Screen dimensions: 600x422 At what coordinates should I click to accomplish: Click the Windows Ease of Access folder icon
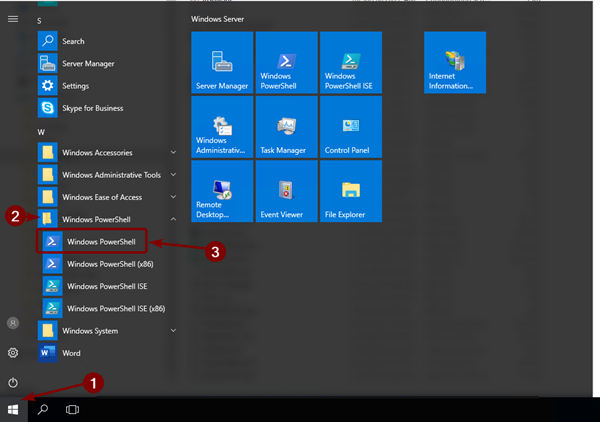[47, 197]
